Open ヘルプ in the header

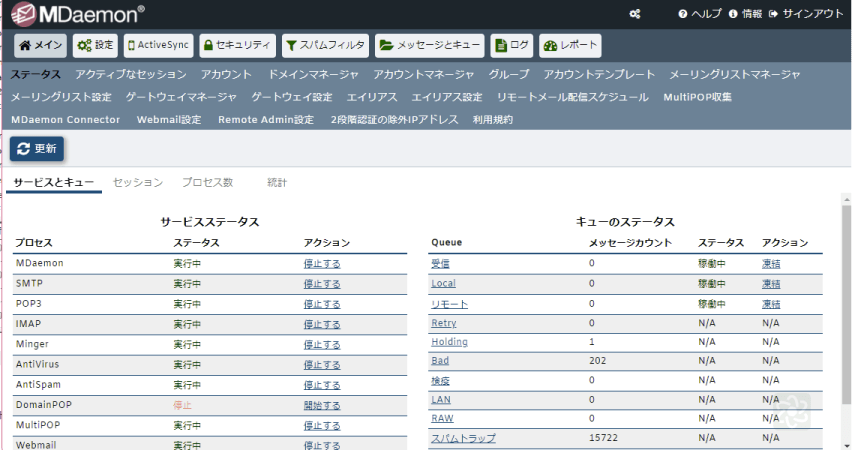tap(699, 14)
